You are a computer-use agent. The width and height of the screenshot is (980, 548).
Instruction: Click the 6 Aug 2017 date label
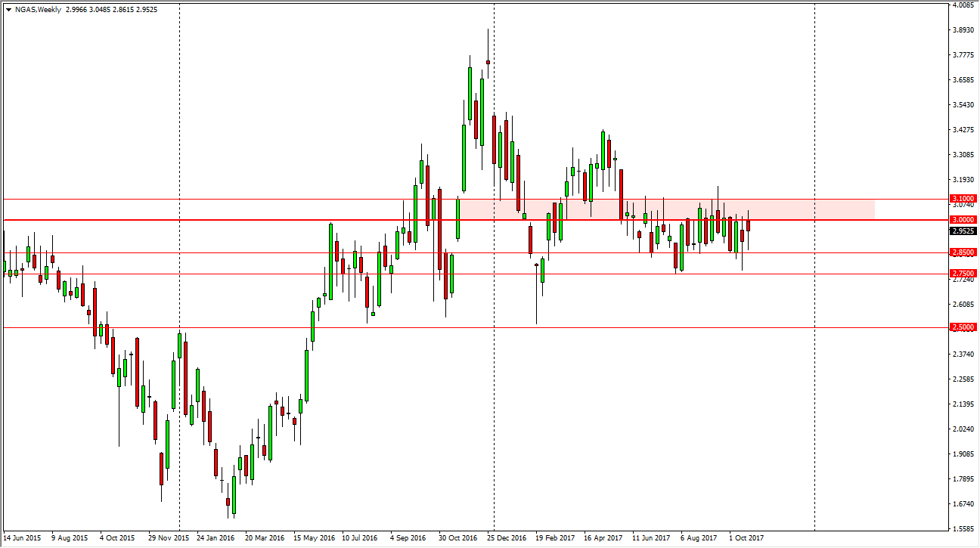[x=699, y=538]
